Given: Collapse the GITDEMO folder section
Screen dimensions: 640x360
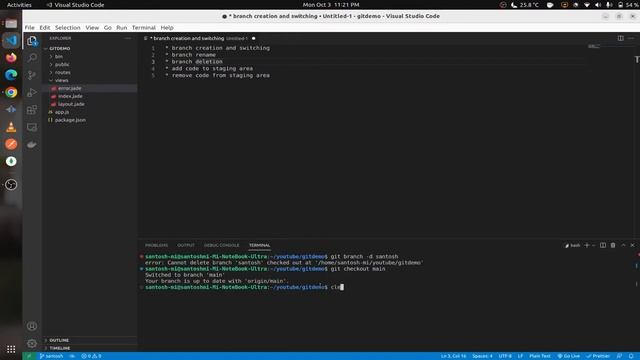Looking at the screenshot, I should [x=90, y=49].
